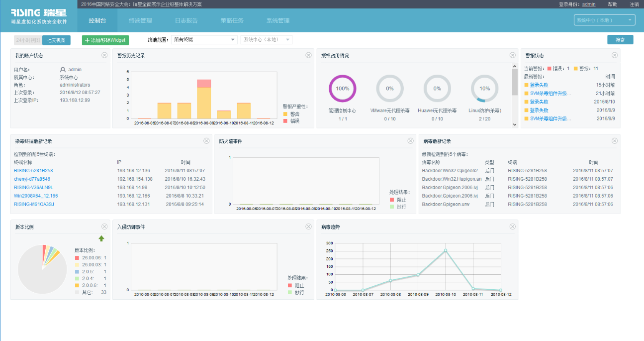Click the 26.00.06 version legend swatch

[77, 258]
